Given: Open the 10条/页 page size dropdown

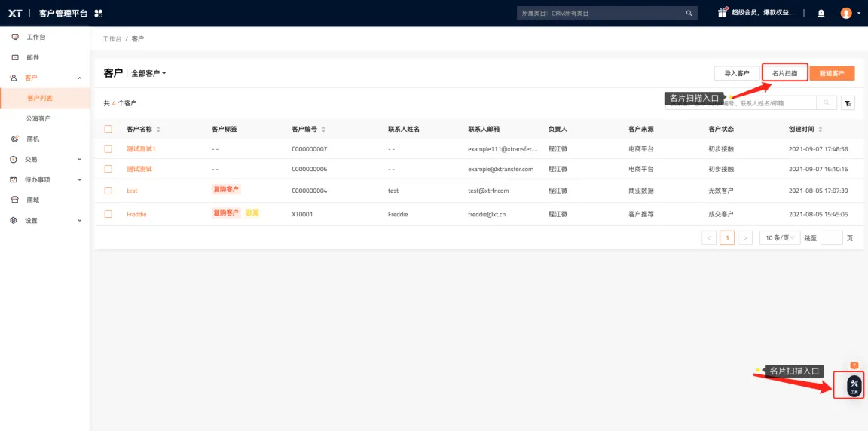Looking at the screenshot, I should coord(780,238).
